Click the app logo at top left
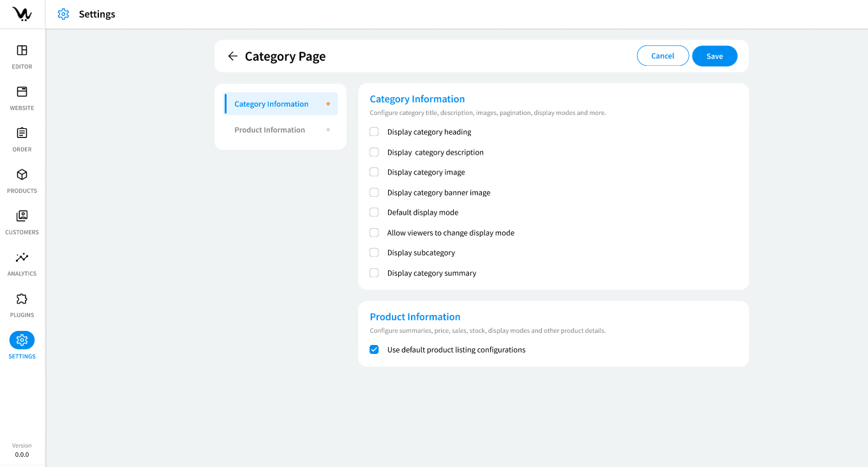Image resolution: width=868 pixels, height=467 pixels. [22, 14]
